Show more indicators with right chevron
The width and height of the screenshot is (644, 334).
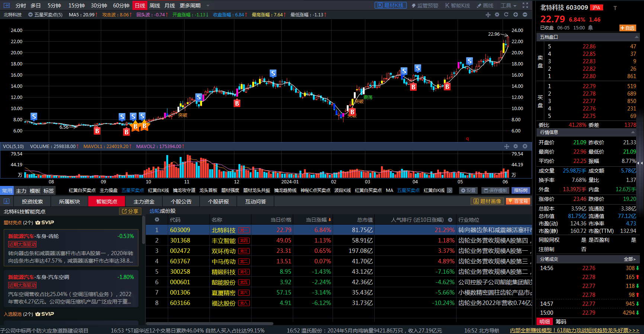[449, 190]
